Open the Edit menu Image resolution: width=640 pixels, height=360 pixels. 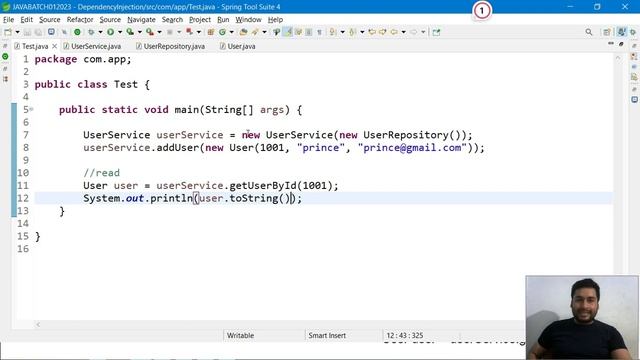click(27, 19)
